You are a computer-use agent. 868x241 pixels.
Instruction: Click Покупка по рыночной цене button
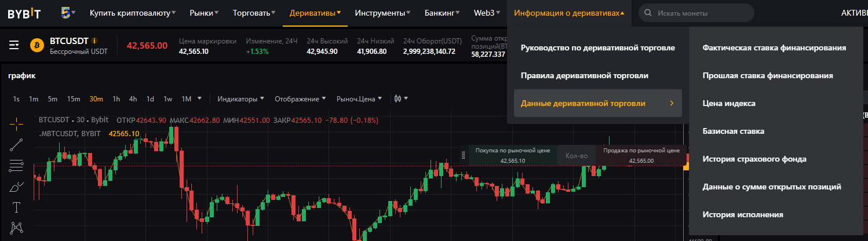coord(504,155)
